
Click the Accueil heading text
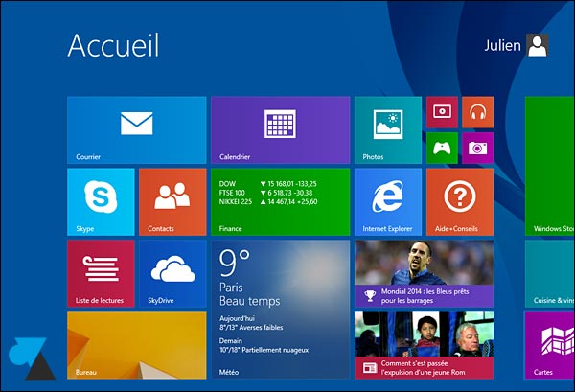point(113,45)
